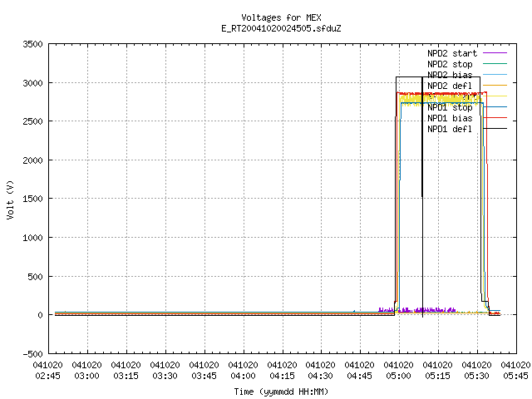Image resolution: width=532 pixels, height=399 pixels.
Task: Click the 05:30 time tick label
Action: pyautogui.click(x=476, y=376)
